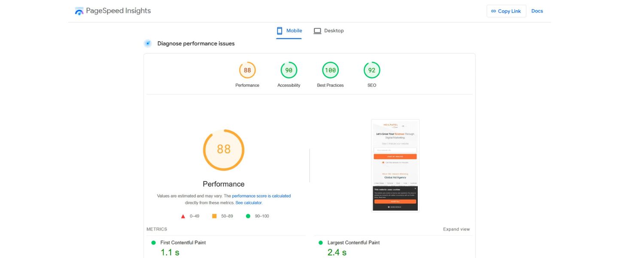Click the desktop monitor icon
This screenshot has height=258, width=644.
click(x=317, y=31)
